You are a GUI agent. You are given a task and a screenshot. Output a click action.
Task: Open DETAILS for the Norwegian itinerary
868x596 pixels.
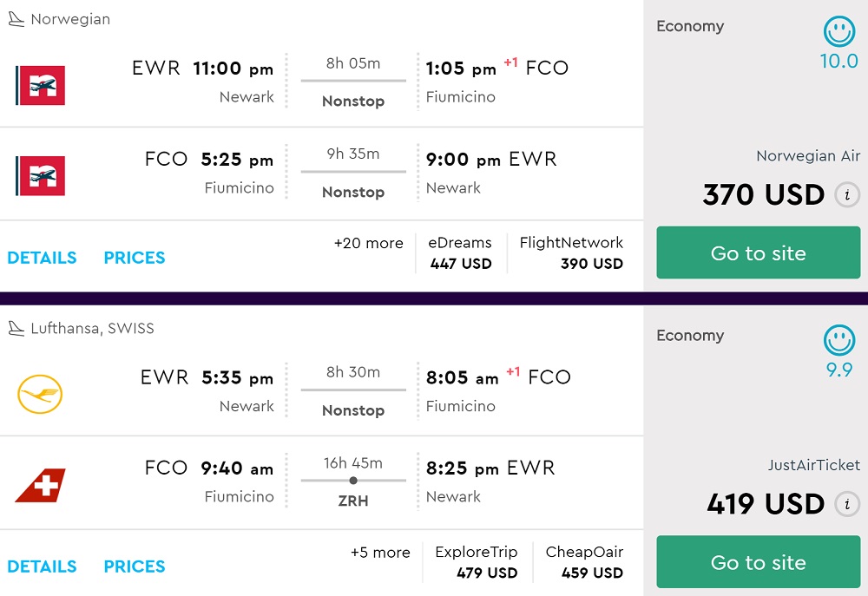coord(42,258)
